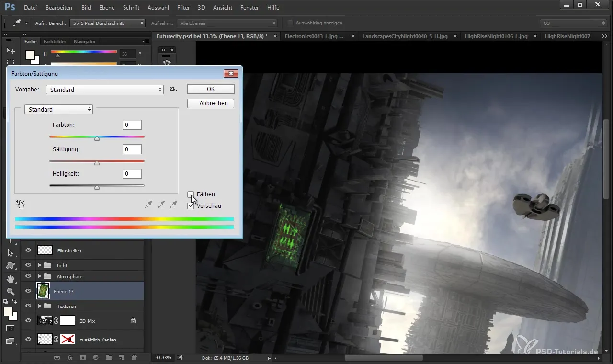Click the Farbton slider handle
The width and height of the screenshot is (613, 364).
click(97, 139)
